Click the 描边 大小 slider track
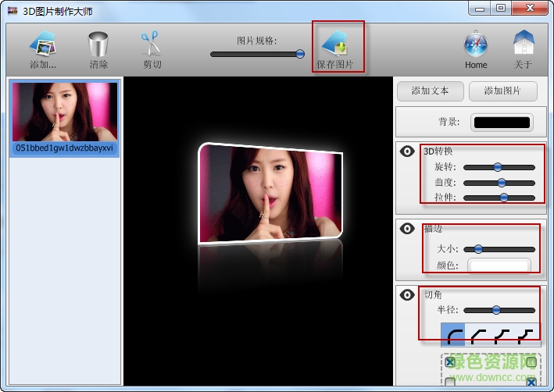The height and width of the screenshot is (392, 554). [x=499, y=249]
